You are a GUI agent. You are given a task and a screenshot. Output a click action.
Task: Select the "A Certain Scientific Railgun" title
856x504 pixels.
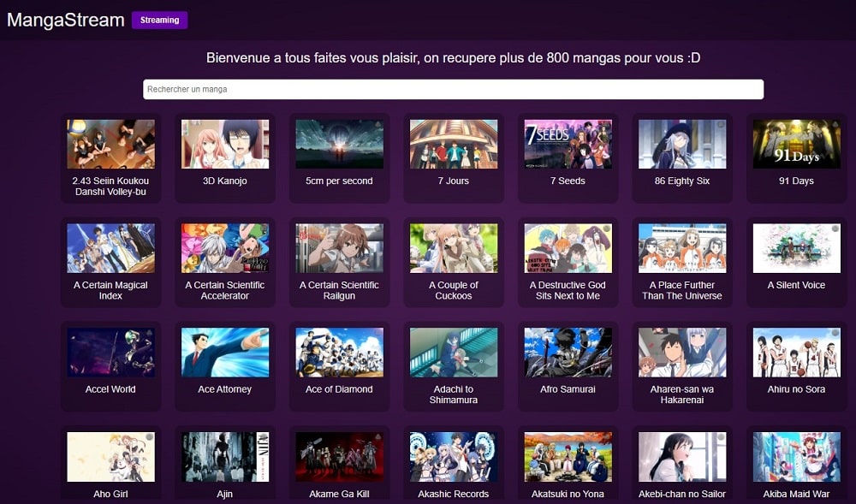tap(339, 290)
